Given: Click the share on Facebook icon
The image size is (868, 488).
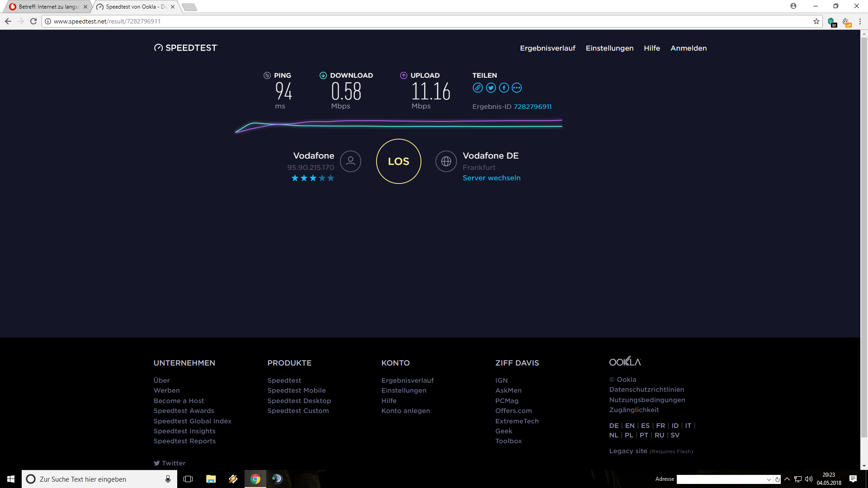Looking at the screenshot, I should tap(504, 88).
